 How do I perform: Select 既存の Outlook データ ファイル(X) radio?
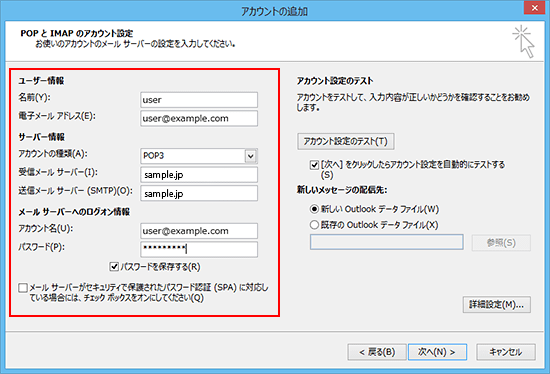[x=314, y=225]
